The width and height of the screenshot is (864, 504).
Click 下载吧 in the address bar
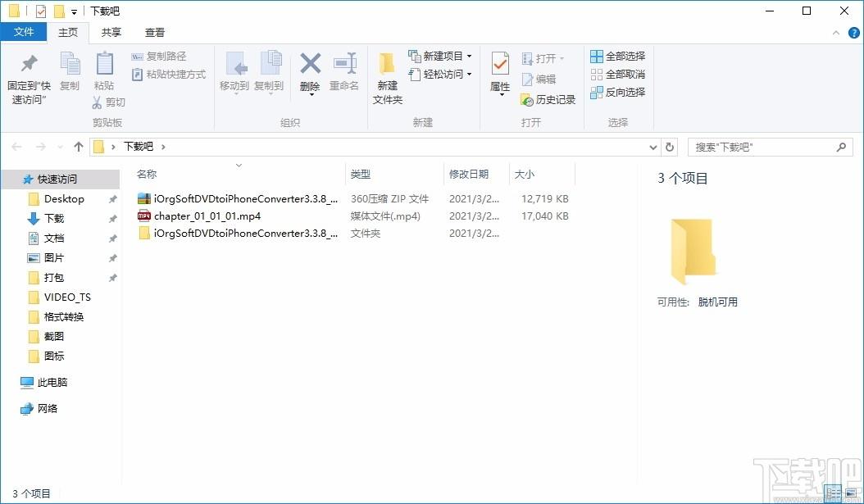click(x=138, y=147)
